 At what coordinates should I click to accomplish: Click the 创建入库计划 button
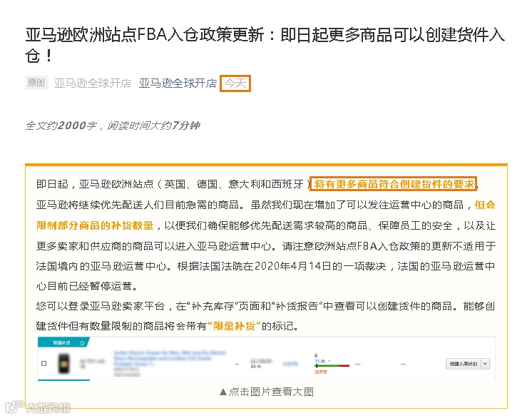(x=463, y=364)
